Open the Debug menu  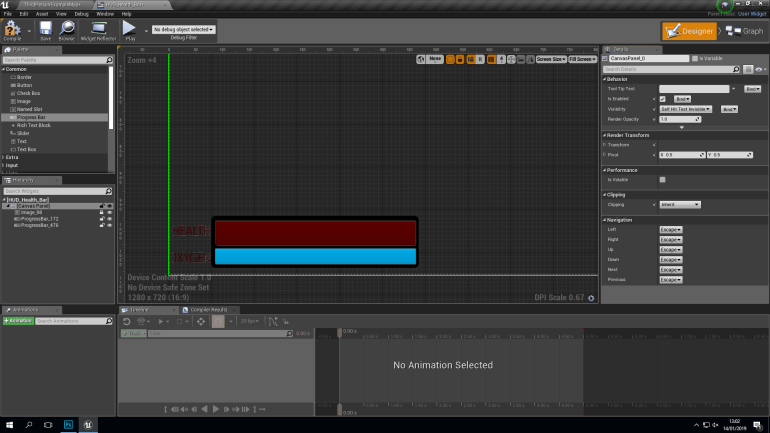tap(81, 14)
